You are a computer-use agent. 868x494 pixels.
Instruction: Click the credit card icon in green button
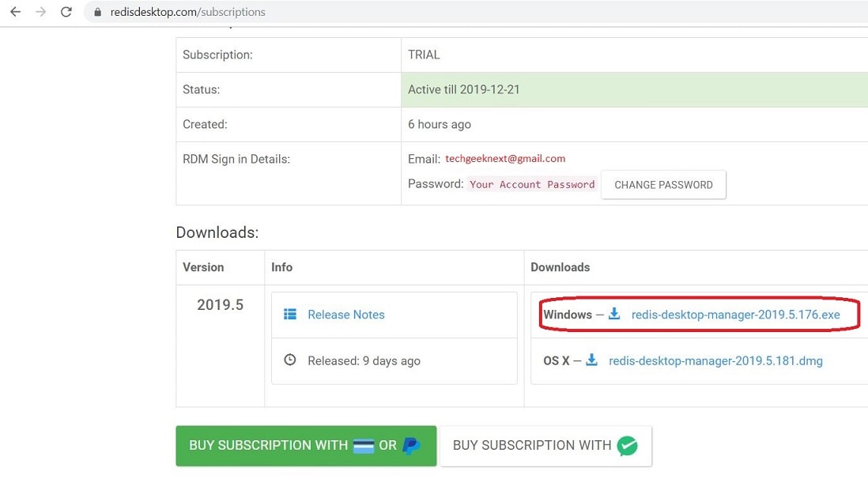[364, 445]
